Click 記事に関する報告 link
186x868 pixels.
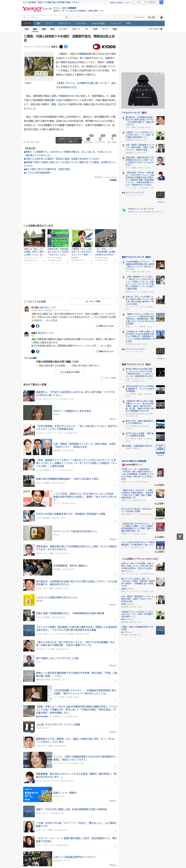coord(32,142)
